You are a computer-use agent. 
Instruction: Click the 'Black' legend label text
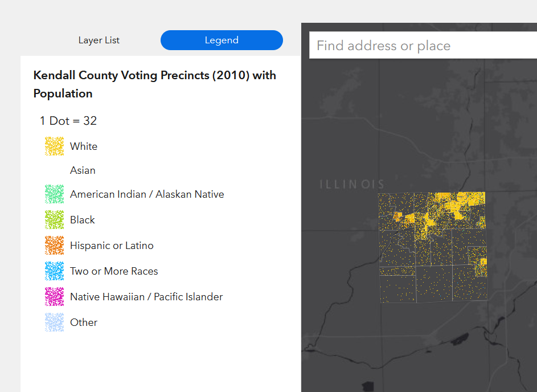pos(83,220)
